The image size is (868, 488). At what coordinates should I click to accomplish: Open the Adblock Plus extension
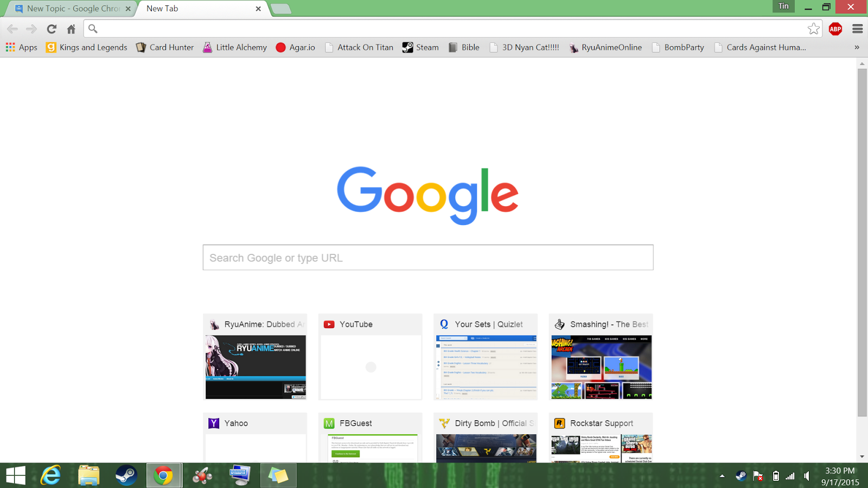tap(835, 29)
